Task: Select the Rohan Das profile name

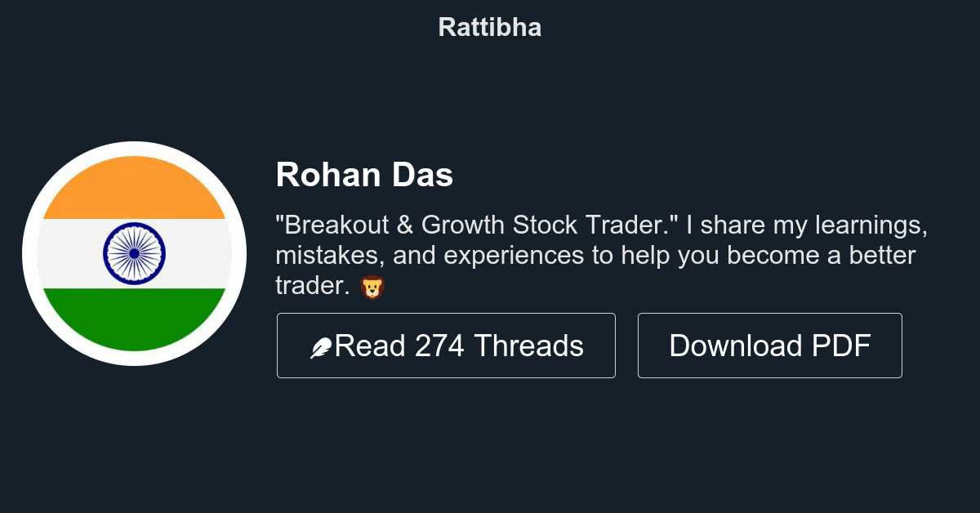Action: tap(364, 175)
